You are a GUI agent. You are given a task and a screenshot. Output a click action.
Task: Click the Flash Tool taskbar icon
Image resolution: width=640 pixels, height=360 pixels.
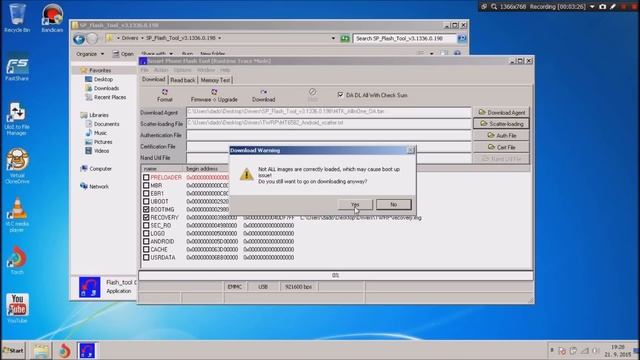pyautogui.click(x=87, y=351)
